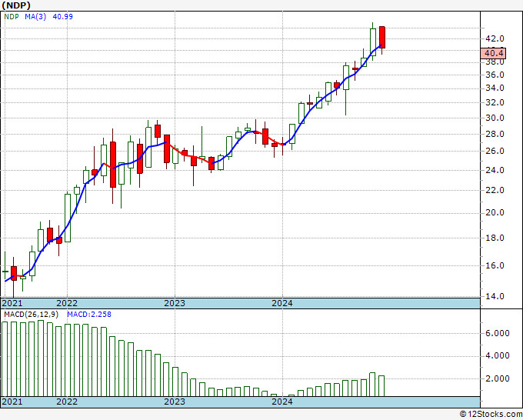
Task: Click 2021 on the price chart time axis
Action: [12, 303]
